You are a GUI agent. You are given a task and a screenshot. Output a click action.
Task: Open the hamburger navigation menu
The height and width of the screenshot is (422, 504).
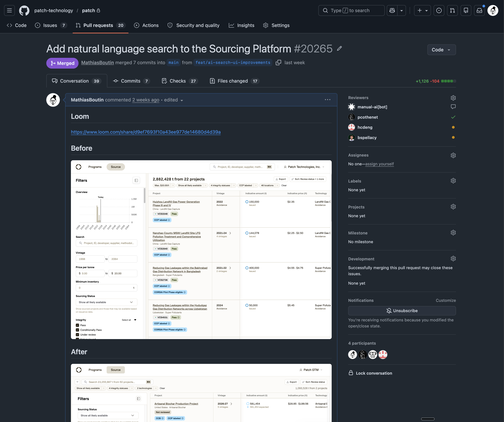(x=9, y=11)
